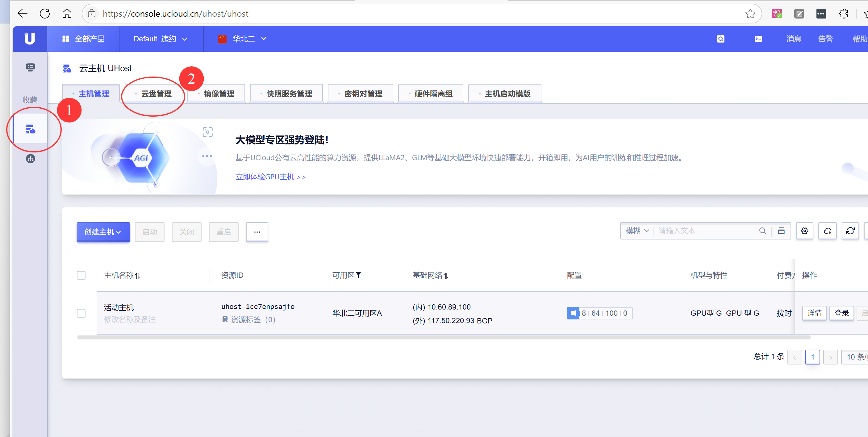868x437 pixels.
Task: Expand Default 违约 project dropdown
Action: click(160, 39)
